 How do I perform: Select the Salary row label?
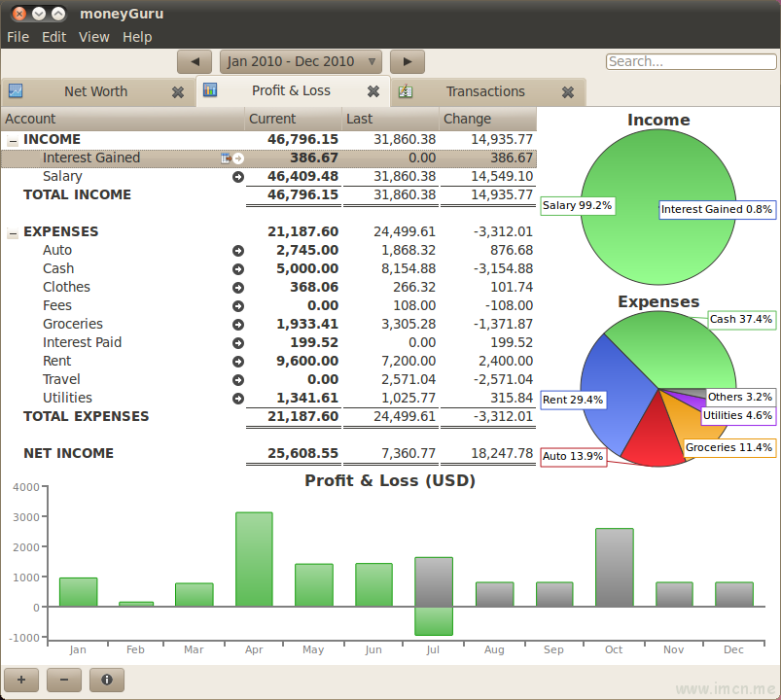pos(62,176)
